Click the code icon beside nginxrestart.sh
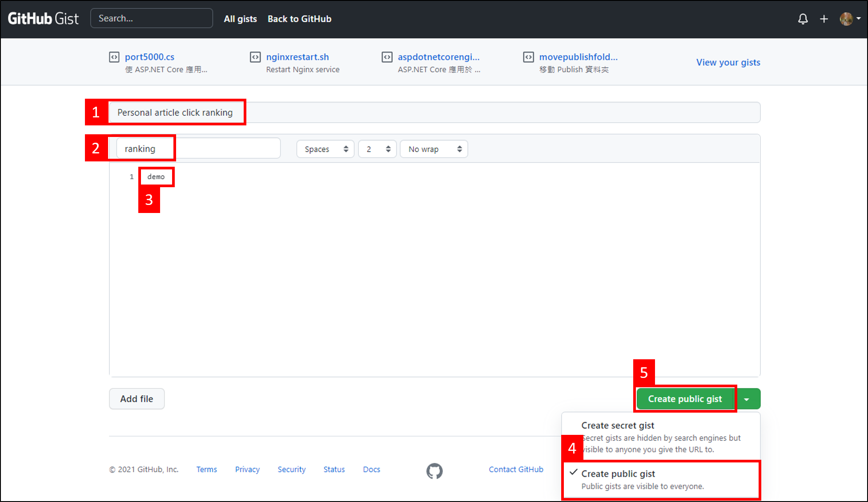 click(255, 57)
